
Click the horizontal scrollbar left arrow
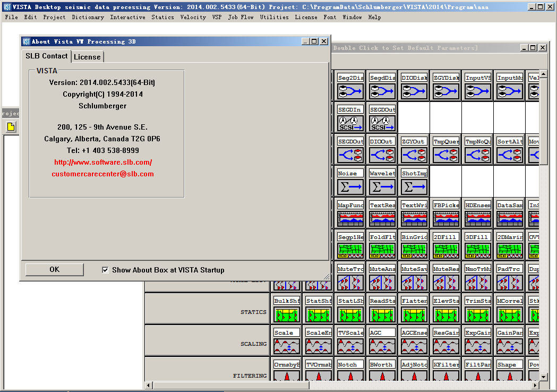149,385
